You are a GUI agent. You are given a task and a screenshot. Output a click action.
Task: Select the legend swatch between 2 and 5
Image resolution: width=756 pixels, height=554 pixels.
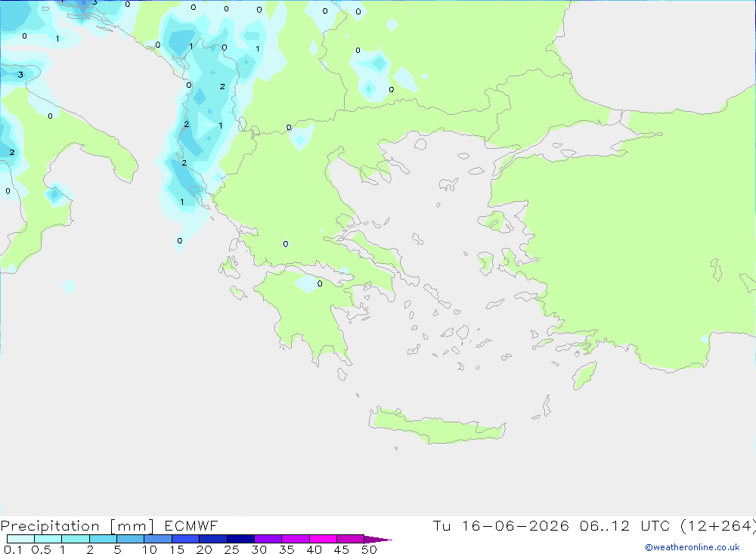coord(103,539)
